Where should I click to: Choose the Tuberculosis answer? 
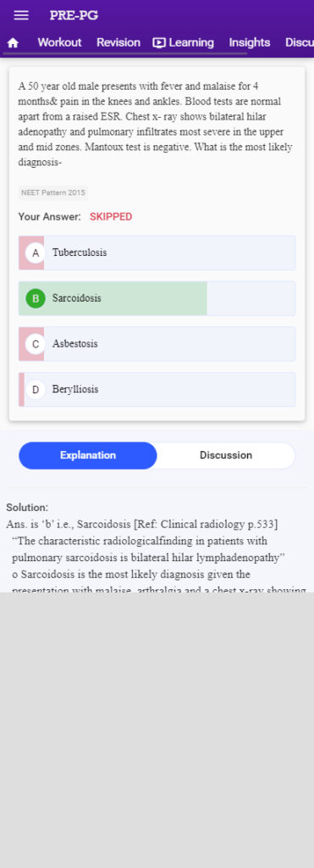pyautogui.click(x=157, y=253)
